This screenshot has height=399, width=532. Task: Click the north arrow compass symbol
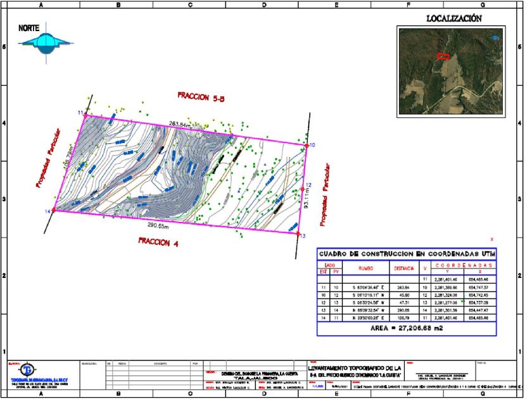[x=45, y=42]
